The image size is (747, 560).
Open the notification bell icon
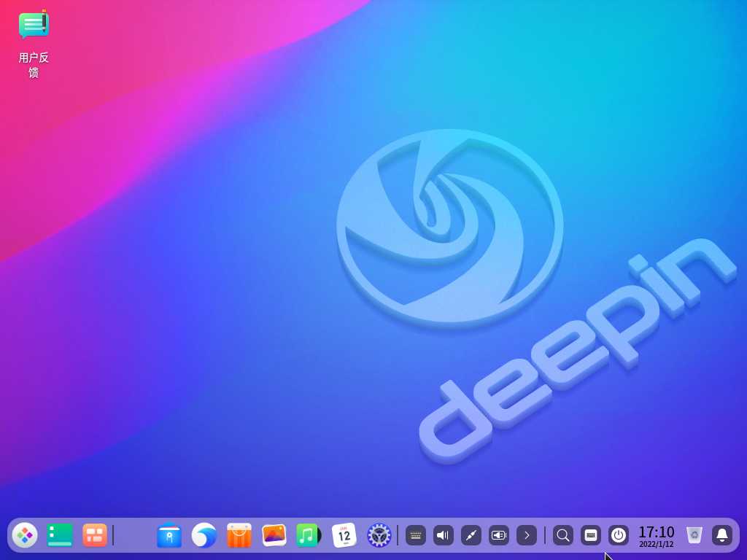tap(722, 536)
